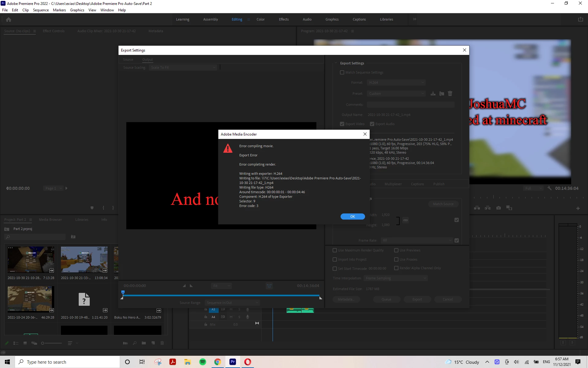Click the save preset icon beside Preset
This screenshot has width=588, height=368.
[433, 94]
